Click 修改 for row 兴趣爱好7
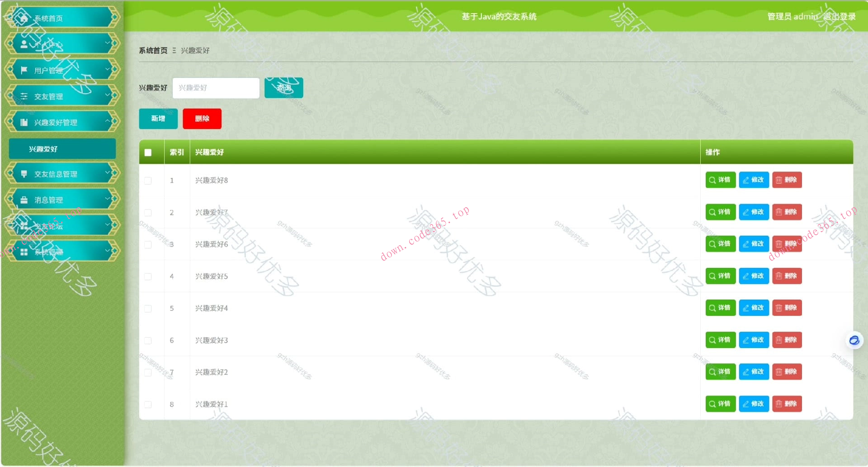The image size is (868, 467). click(754, 212)
